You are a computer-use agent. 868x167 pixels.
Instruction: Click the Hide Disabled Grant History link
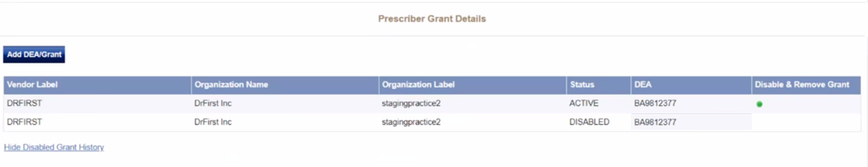pos(54,147)
